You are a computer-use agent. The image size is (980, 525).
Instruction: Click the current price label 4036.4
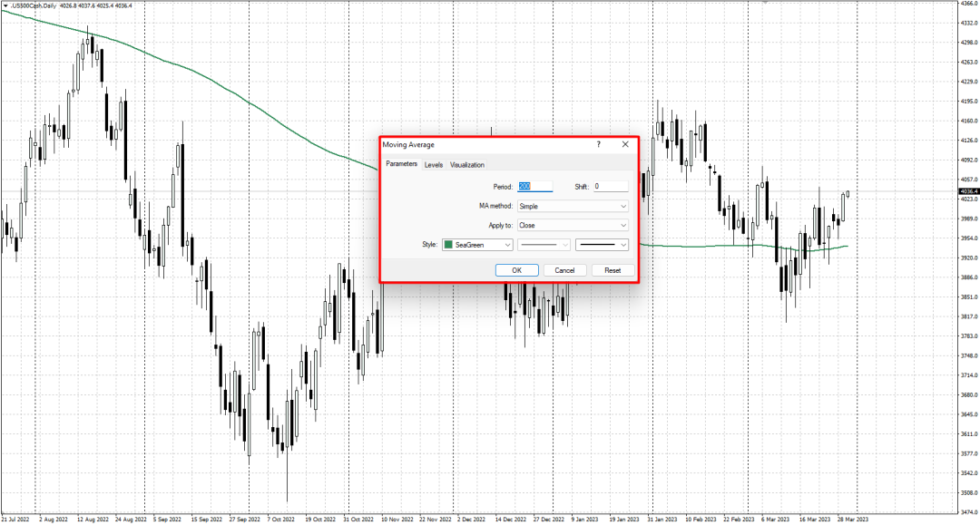tap(967, 191)
